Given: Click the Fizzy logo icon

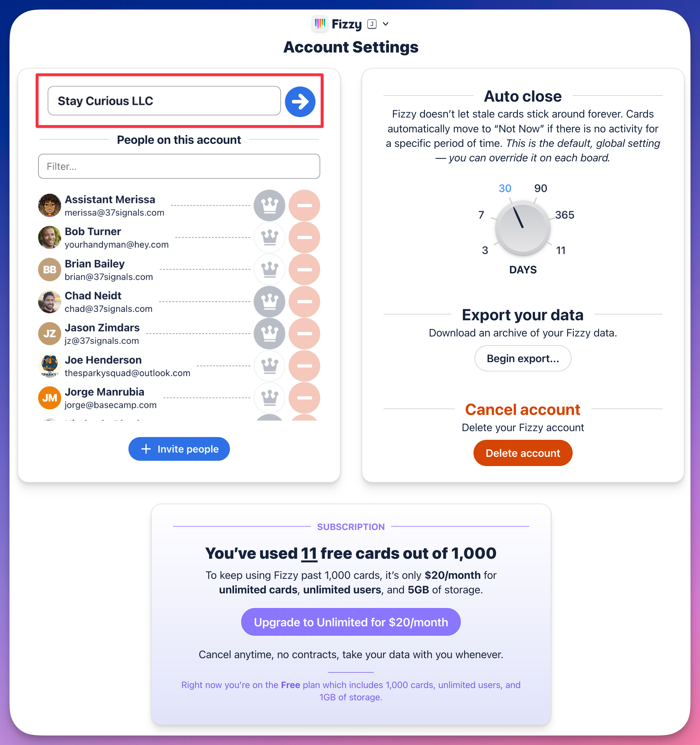Looking at the screenshot, I should pos(320,24).
